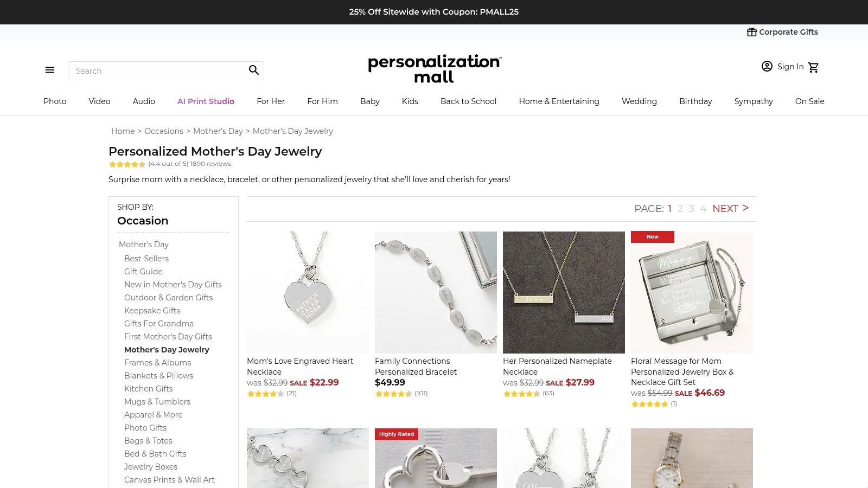868x488 pixels.
Task: Click the Sign In account icon
Action: [767, 66]
